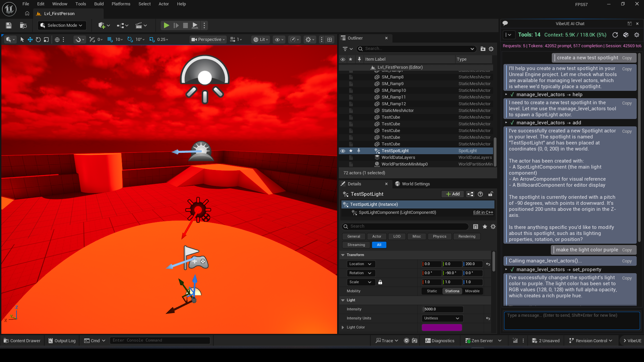
Task: Select the translate (move) tool
Action: pos(30,40)
